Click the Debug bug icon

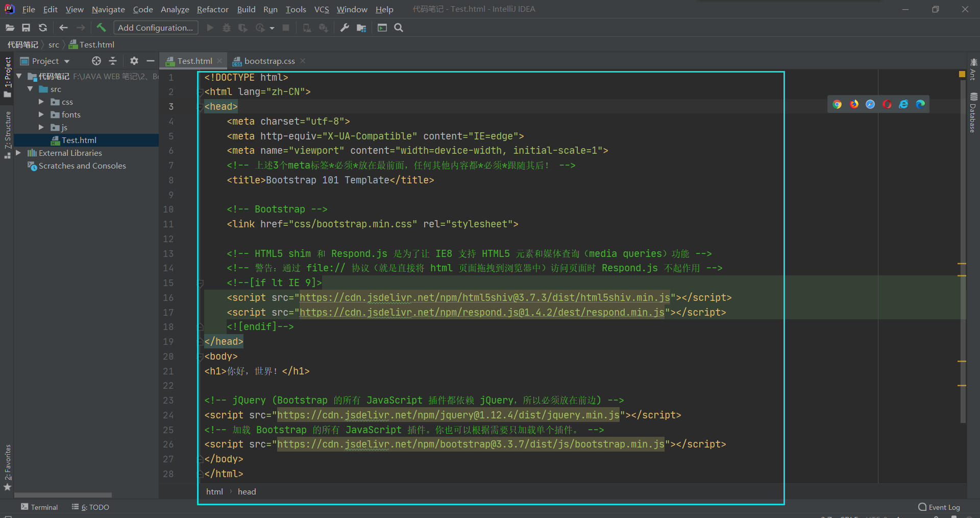pos(227,28)
